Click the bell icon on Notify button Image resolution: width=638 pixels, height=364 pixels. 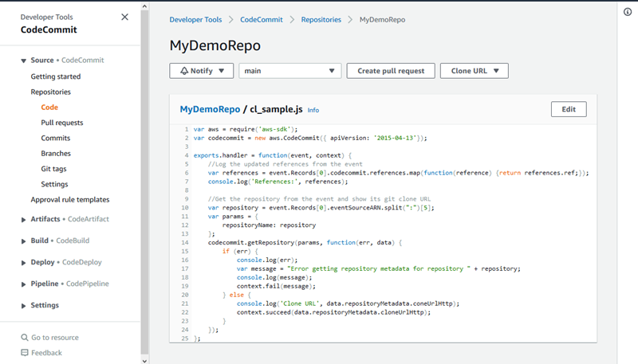point(183,71)
